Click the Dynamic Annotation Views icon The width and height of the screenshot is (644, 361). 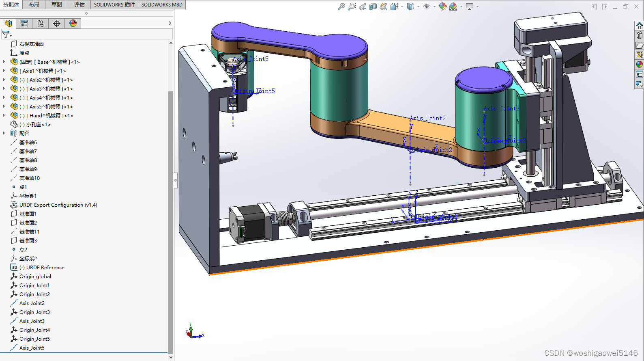pos(384,6)
